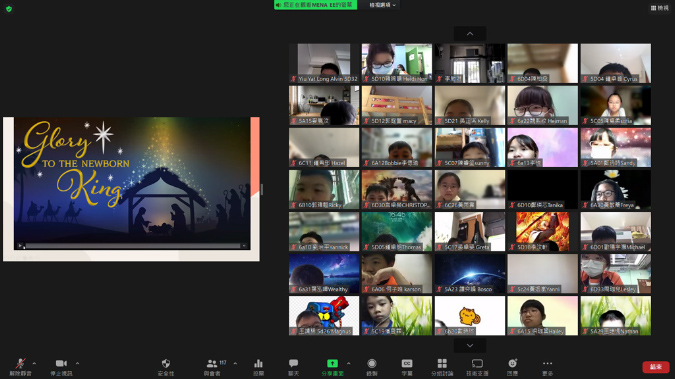Switch layout with the View button

[x=660, y=8]
